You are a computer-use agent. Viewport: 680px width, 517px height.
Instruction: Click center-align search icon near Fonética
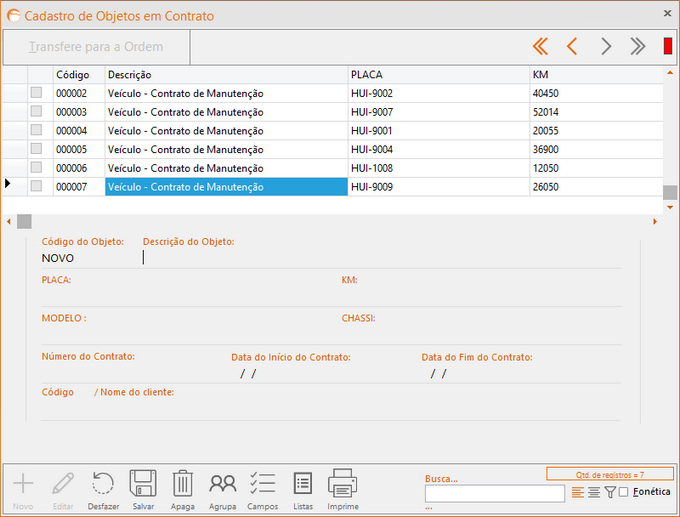coord(594,492)
